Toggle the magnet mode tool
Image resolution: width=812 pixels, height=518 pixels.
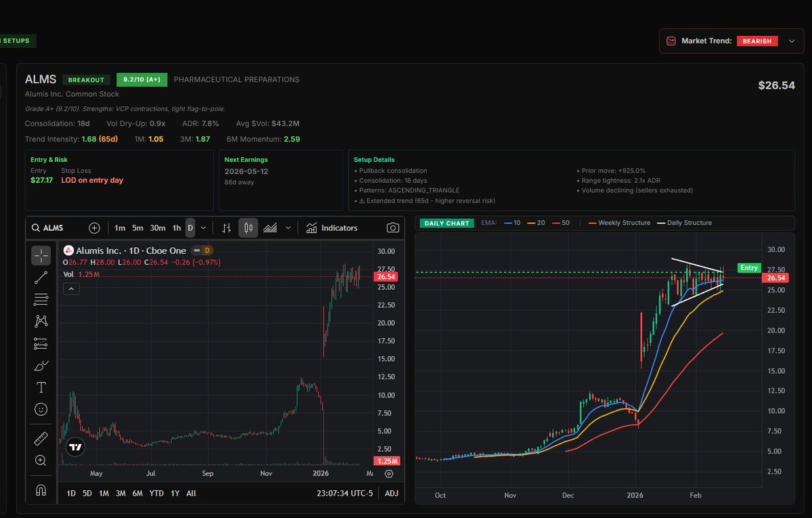[41, 490]
